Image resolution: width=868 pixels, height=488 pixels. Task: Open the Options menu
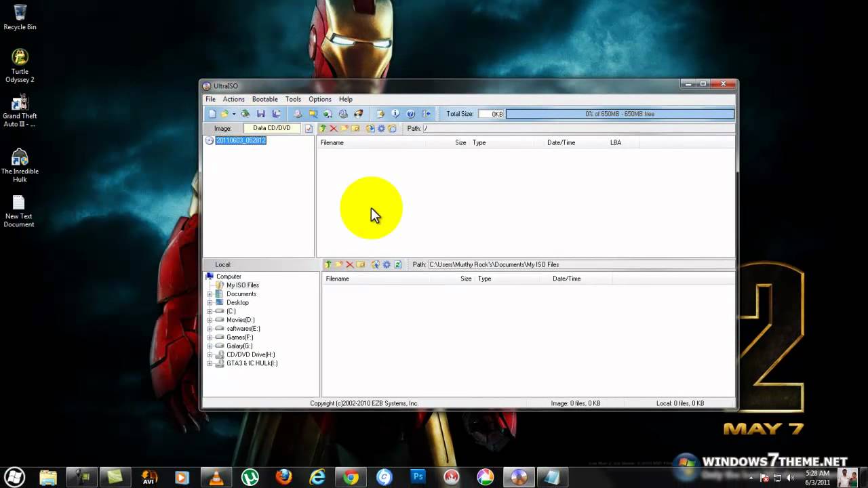point(320,99)
